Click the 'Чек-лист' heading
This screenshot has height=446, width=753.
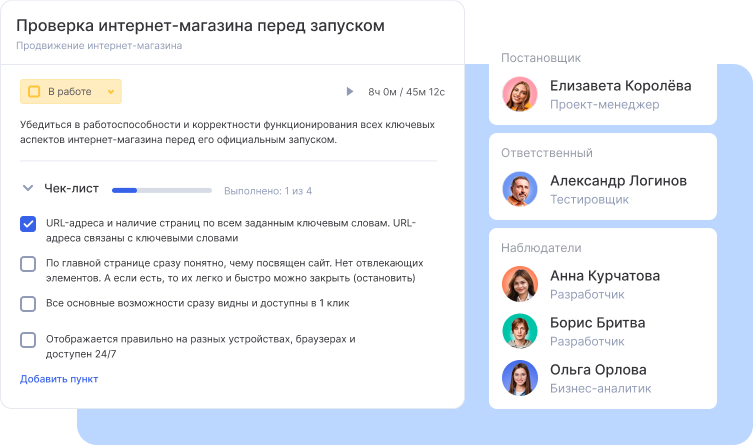tap(72, 188)
